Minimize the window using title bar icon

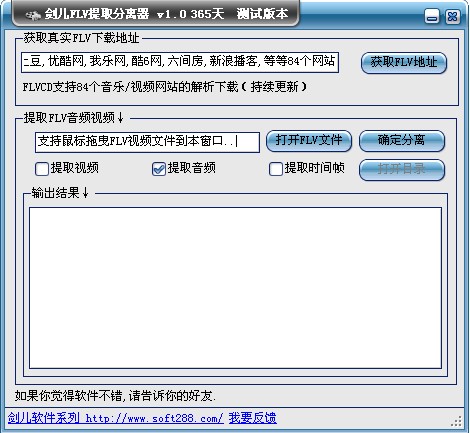(432, 16)
